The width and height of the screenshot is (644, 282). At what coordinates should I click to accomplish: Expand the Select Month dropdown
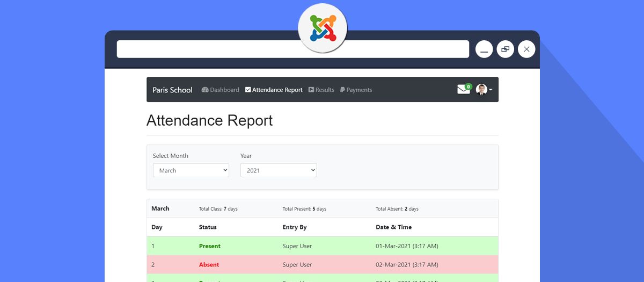tap(191, 170)
